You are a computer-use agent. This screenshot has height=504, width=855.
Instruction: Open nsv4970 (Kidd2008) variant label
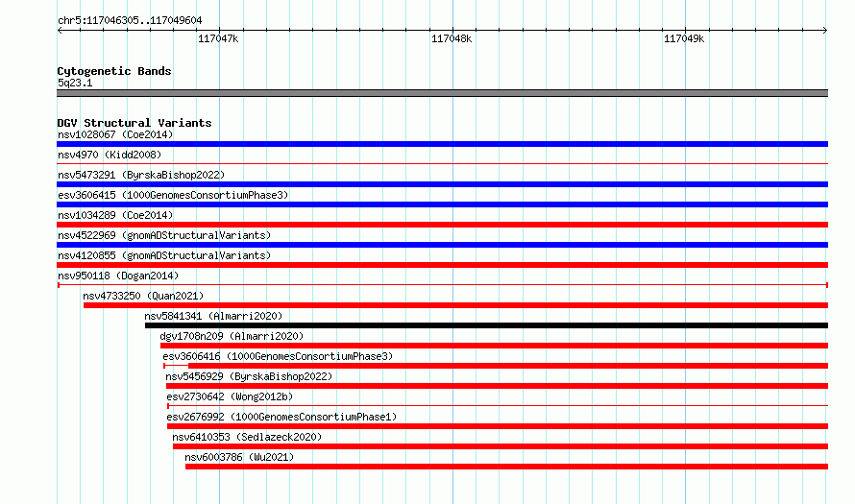click(x=110, y=155)
